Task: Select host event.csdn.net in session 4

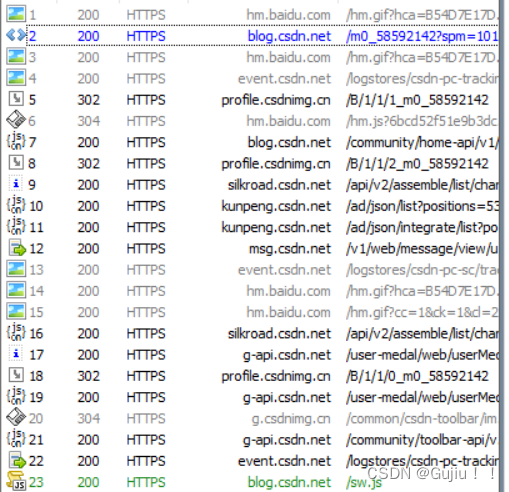Action: (x=284, y=79)
